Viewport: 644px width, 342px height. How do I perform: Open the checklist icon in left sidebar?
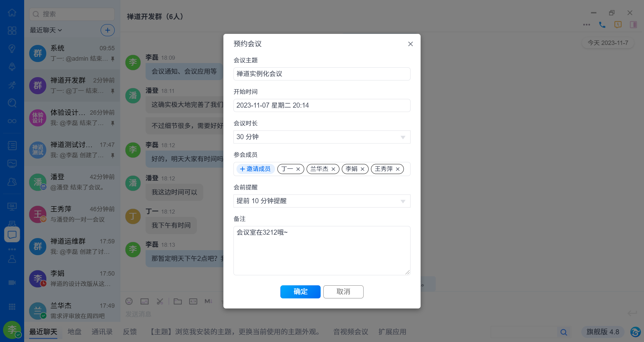tap(12, 146)
